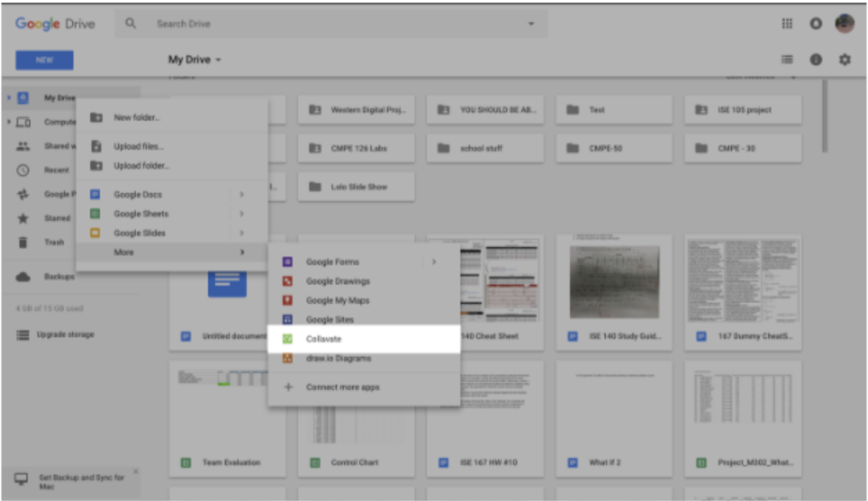Viewport: 868px width, 501px height.
Task: Open the More submenu entry
Action: 172,253
